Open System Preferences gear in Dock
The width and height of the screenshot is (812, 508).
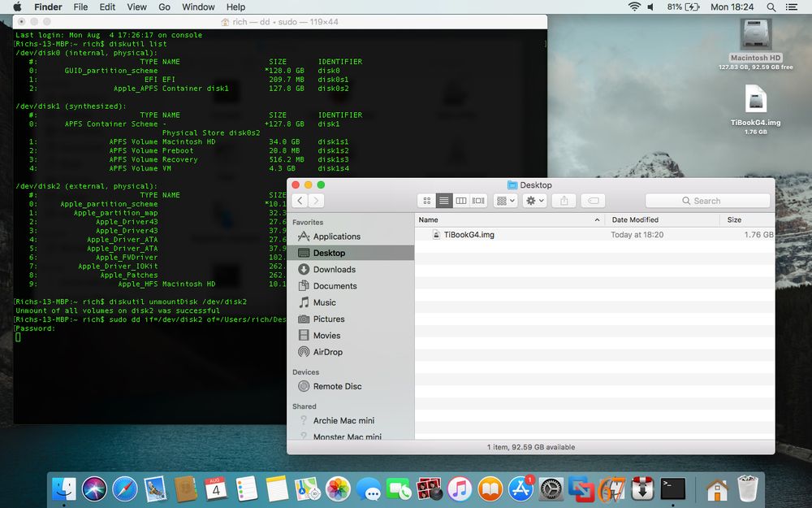pyautogui.click(x=551, y=488)
